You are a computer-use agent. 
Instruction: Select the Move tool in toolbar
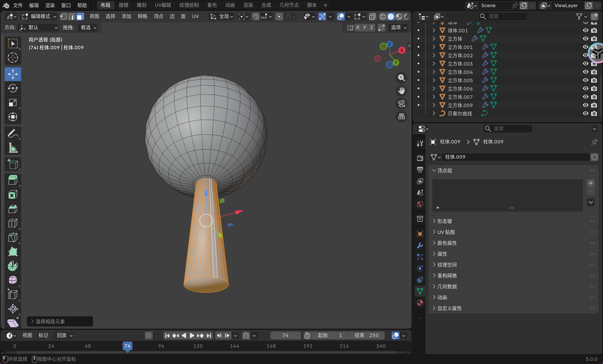coord(13,74)
